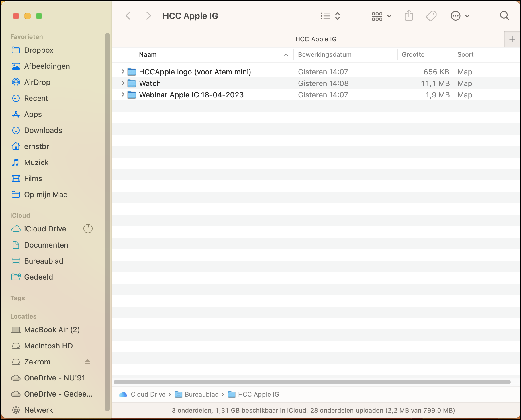This screenshot has height=420, width=521.
Task: Click the Tags section header
Action: pos(17,298)
